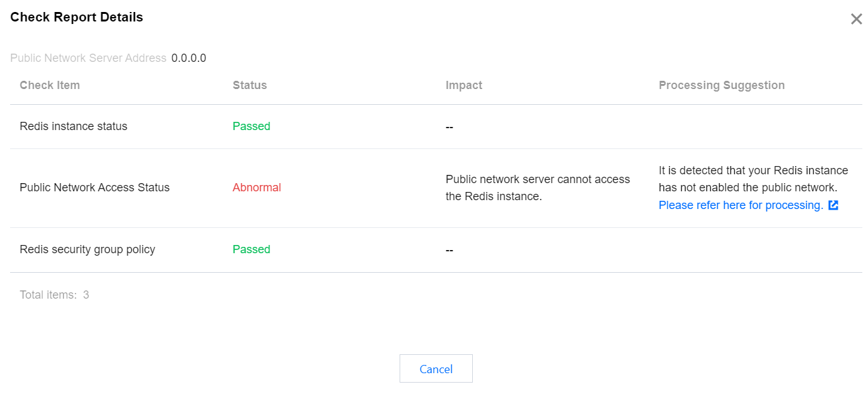Select the Redis security group policy row label
Image resolution: width=868 pixels, height=394 pixels.
[x=87, y=249]
